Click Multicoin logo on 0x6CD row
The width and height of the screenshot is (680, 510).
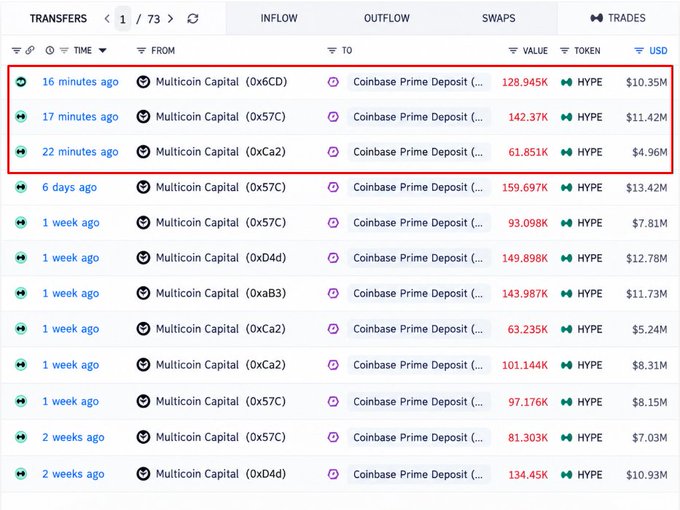tap(143, 82)
